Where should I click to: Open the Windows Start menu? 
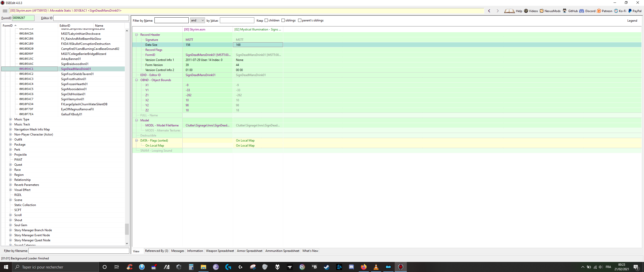pos(6,267)
